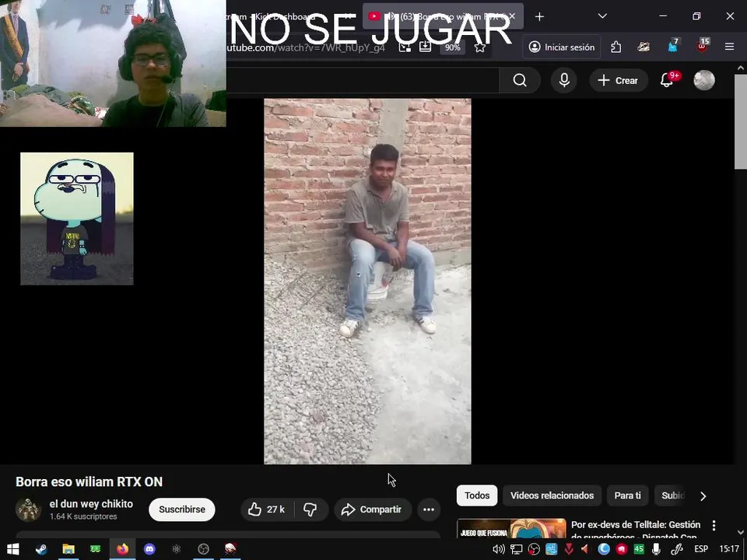This screenshot has width=747, height=560.
Task: Click the scrollbar up arrow
Action: [740, 68]
